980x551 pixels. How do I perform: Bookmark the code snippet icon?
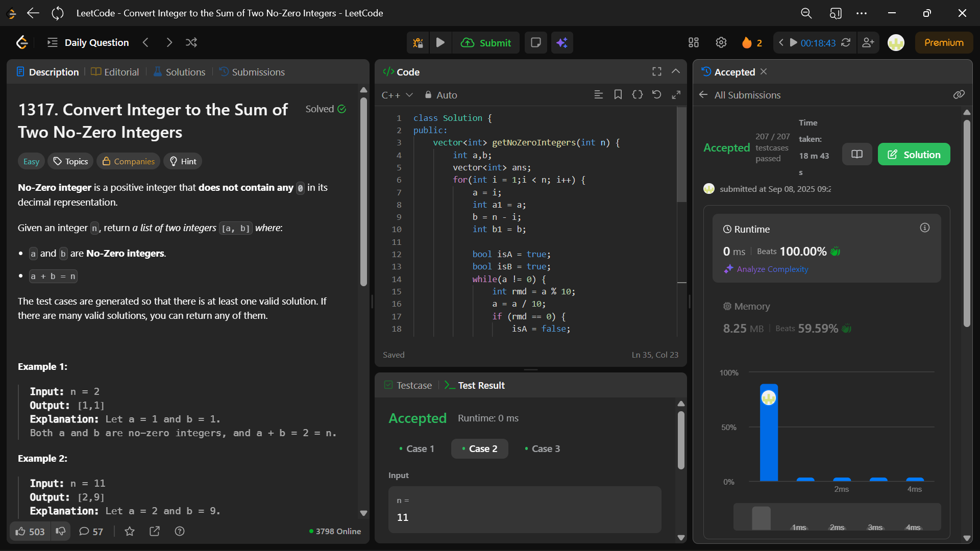click(x=618, y=95)
